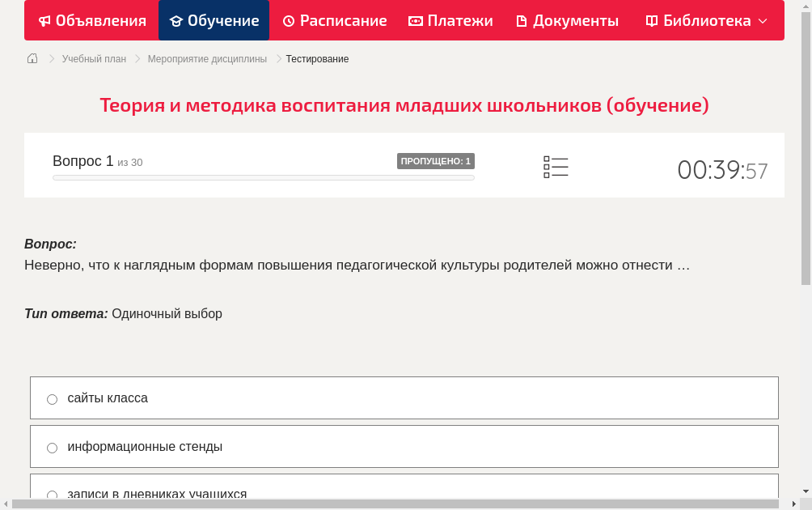Click the book icon next to Библиотека
This screenshot has width=812, height=510.
pos(652,20)
